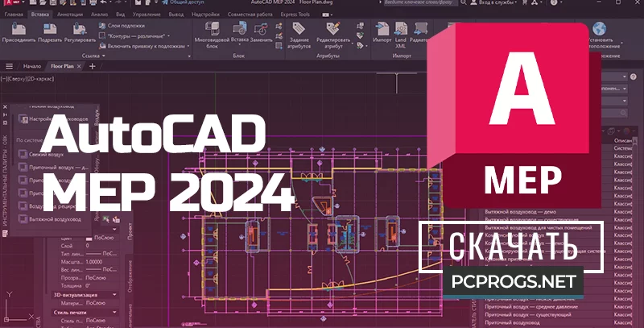Open the Анализ ribbon tab
Screen dimensions: 644x328
[99, 15]
